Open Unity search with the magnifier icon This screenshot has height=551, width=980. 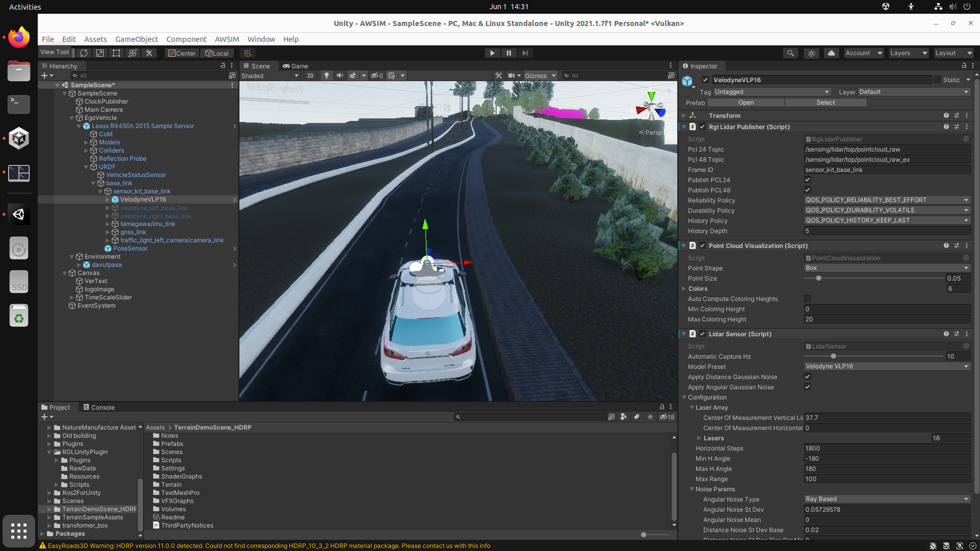click(790, 53)
